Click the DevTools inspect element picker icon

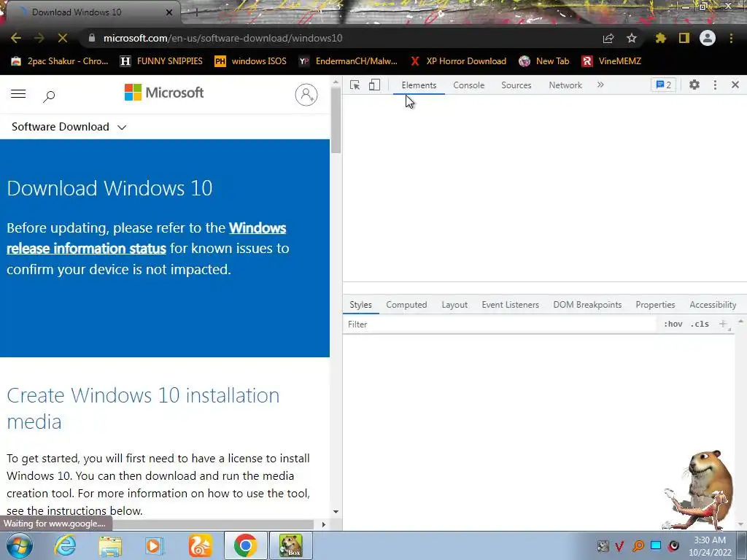point(355,85)
